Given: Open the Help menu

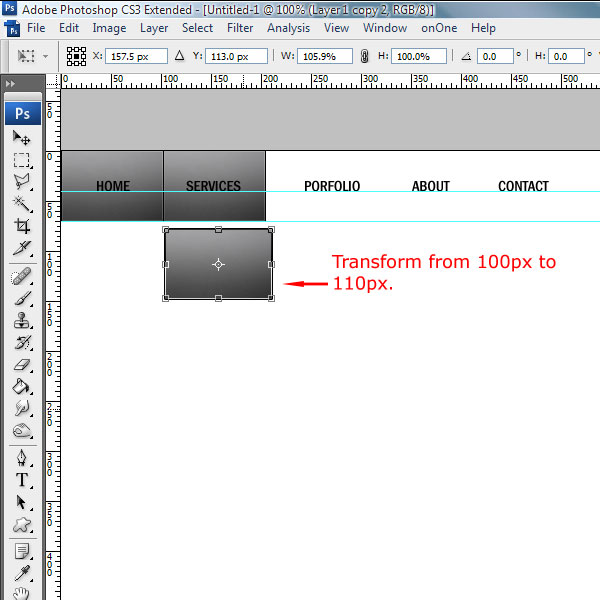Looking at the screenshot, I should tap(483, 28).
